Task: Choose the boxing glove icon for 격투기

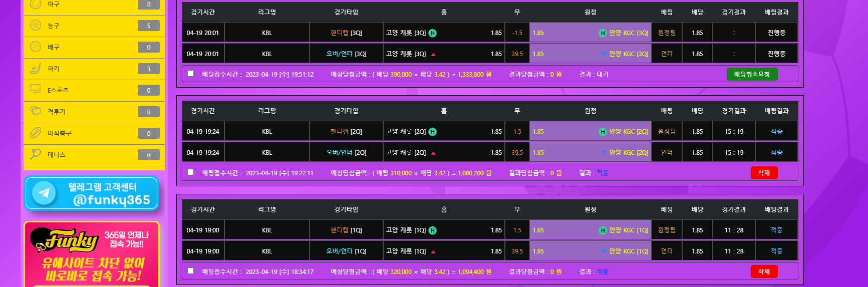Action: pyautogui.click(x=36, y=111)
